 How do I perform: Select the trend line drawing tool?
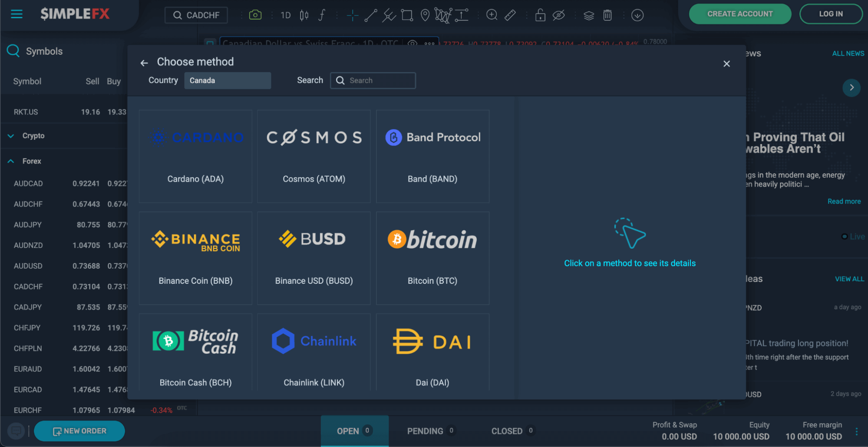(370, 15)
